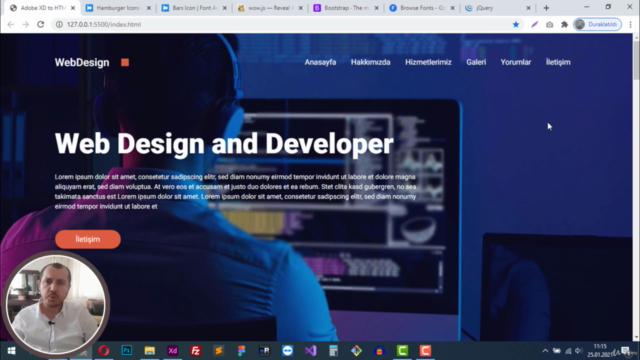Open the Galeri nav link
Image resolution: width=640 pixels, height=360 pixels.
point(476,62)
